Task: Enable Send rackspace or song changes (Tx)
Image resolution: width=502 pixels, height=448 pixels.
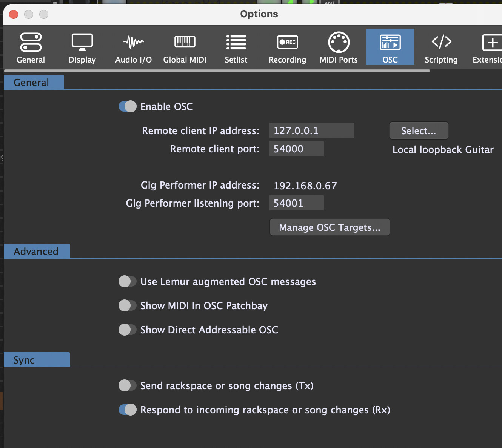Action: point(128,385)
